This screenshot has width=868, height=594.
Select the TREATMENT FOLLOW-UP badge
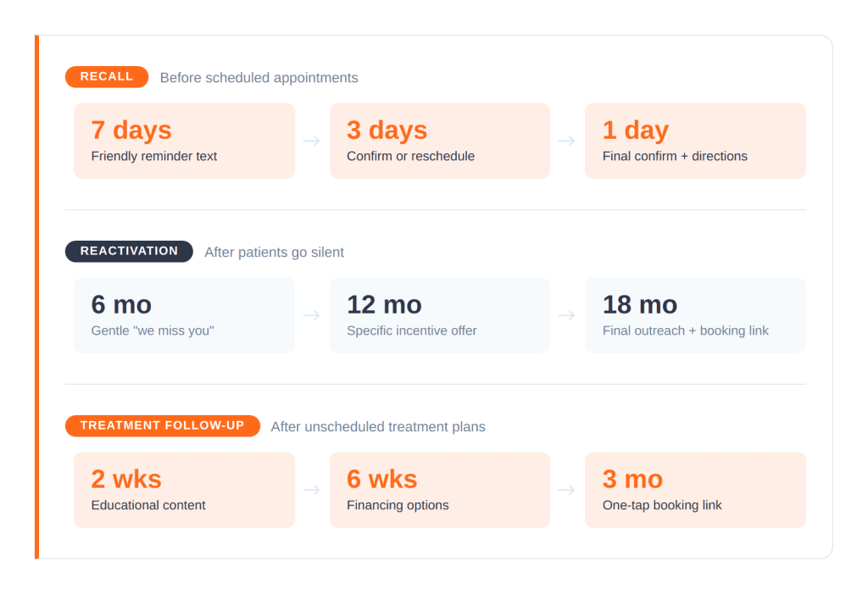(x=162, y=426)
